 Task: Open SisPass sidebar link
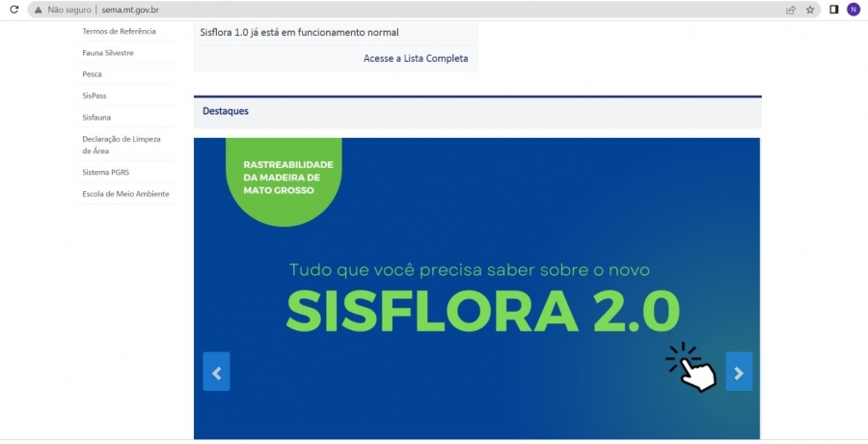tap(95, 96)
